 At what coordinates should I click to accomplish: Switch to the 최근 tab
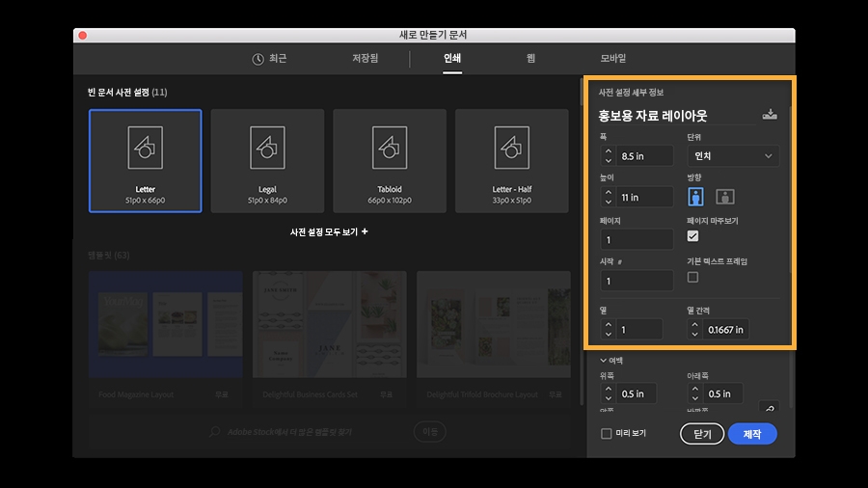[x=270, y=59]
